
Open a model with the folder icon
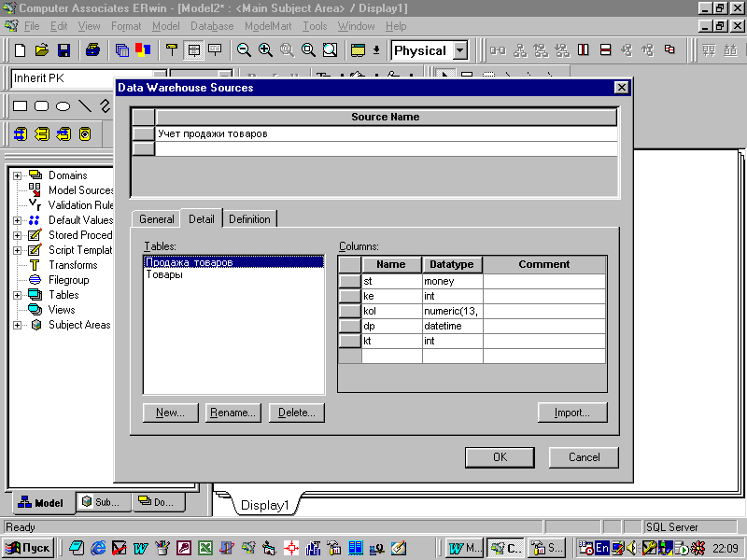click(41, 50)
